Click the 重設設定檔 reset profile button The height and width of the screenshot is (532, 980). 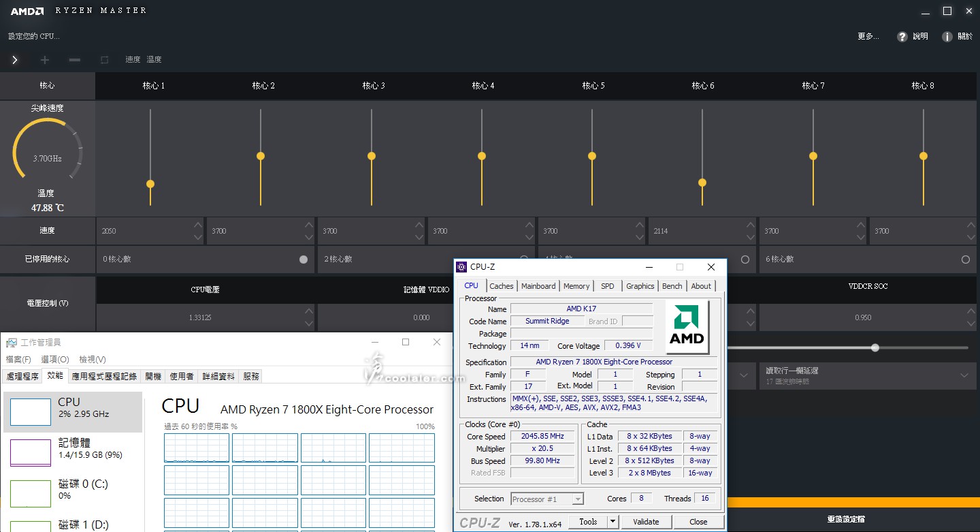[846, 519]
